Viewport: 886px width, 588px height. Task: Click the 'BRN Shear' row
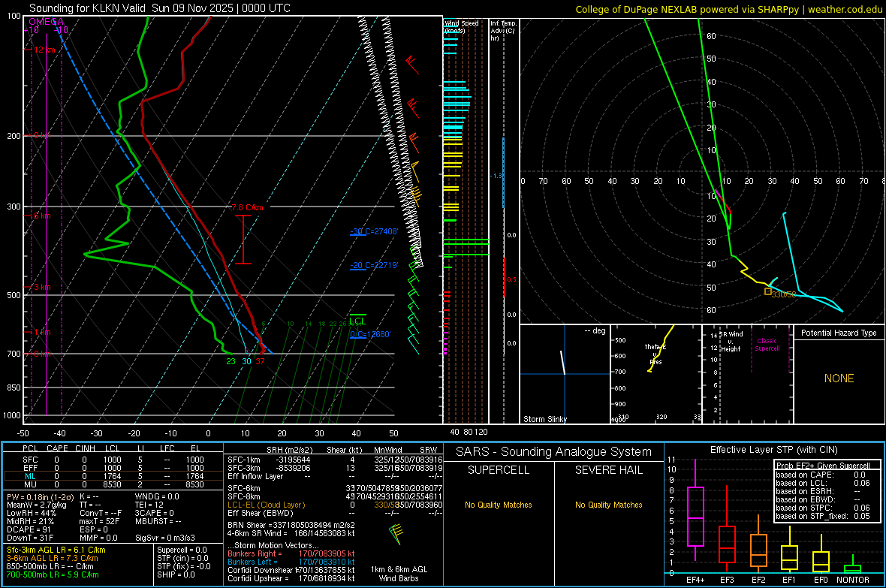coord(291,525)
